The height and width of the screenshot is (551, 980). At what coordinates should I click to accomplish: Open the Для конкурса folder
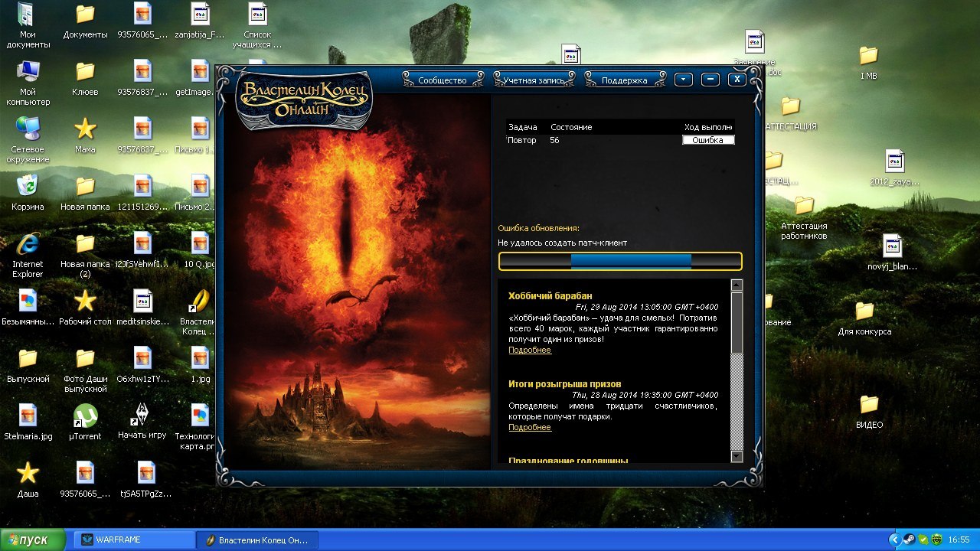(x=864, y=318)
